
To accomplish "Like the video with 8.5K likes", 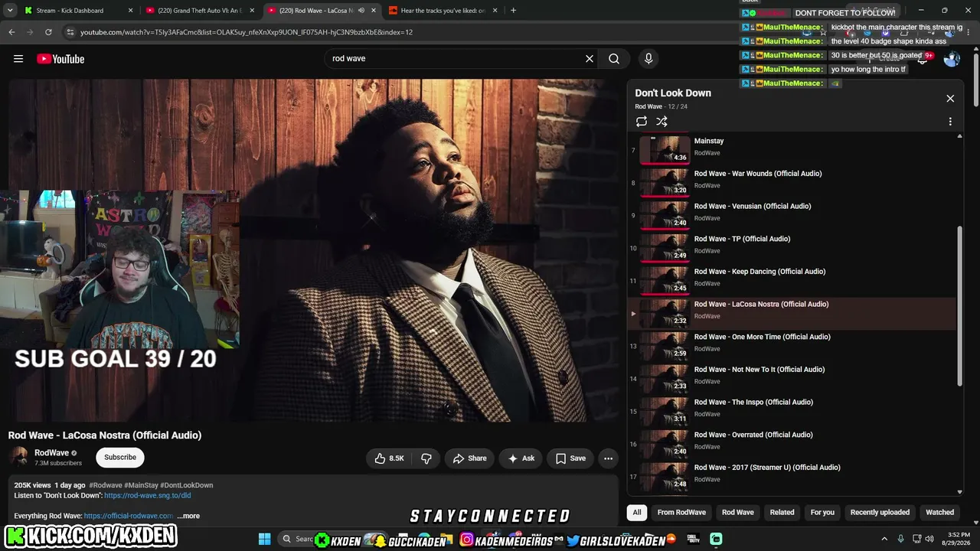I will (x=390, y=458).
